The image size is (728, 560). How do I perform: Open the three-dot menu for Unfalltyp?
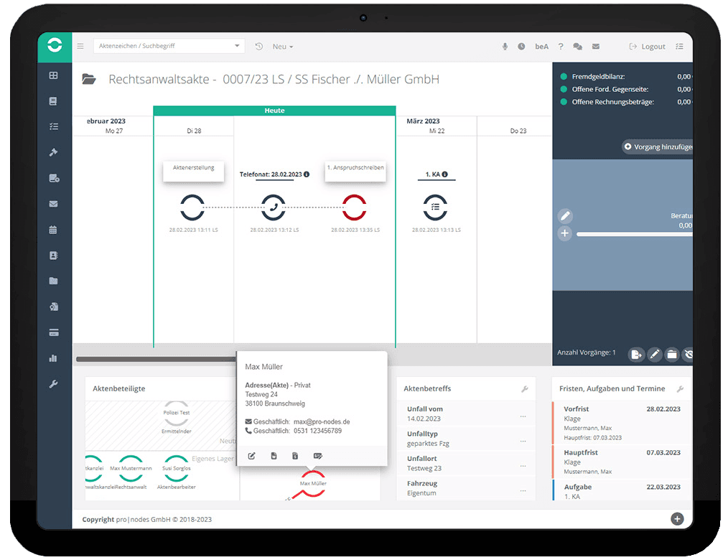click(x=523, y=441)
